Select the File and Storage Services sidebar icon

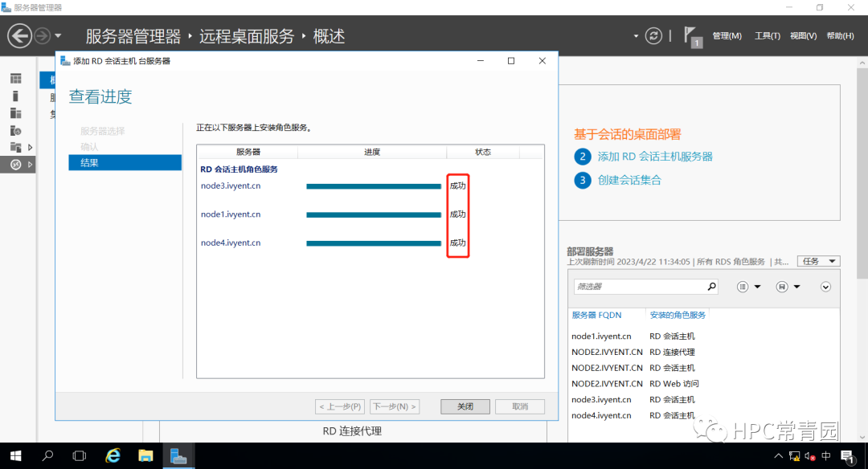click(15, 147)
